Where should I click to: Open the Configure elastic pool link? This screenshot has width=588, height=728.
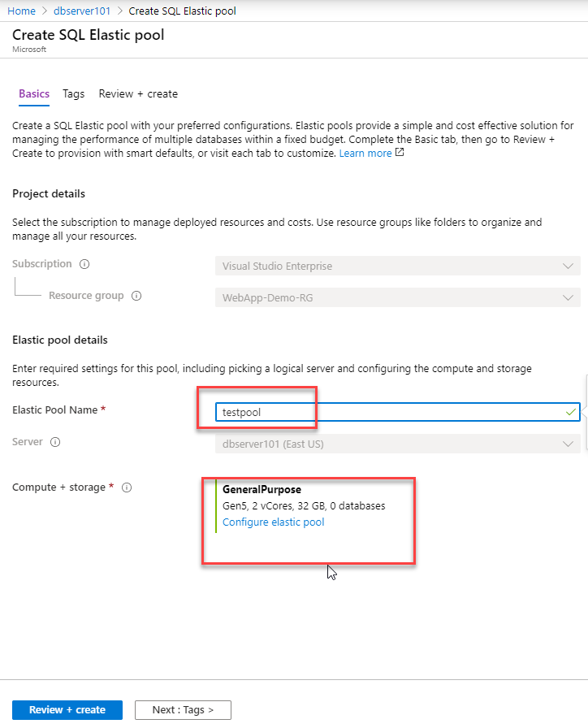tap(274, 522)
